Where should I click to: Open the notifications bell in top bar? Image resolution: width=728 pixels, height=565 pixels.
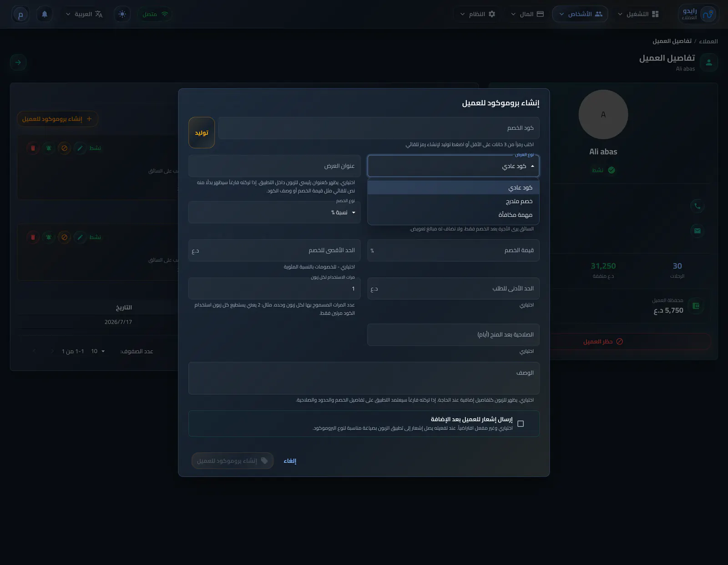45,14
